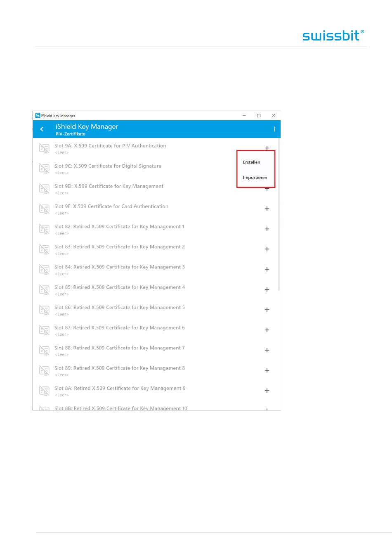
Task: Click the certificate icon for Slot 84
Action: coord(44,270)
